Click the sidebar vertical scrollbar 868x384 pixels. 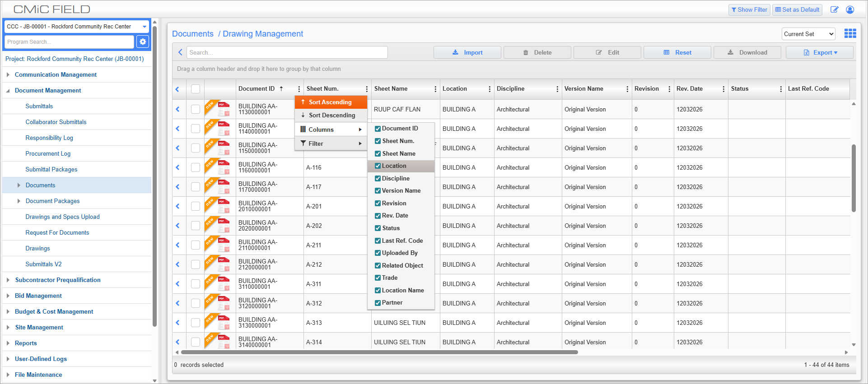154,176
